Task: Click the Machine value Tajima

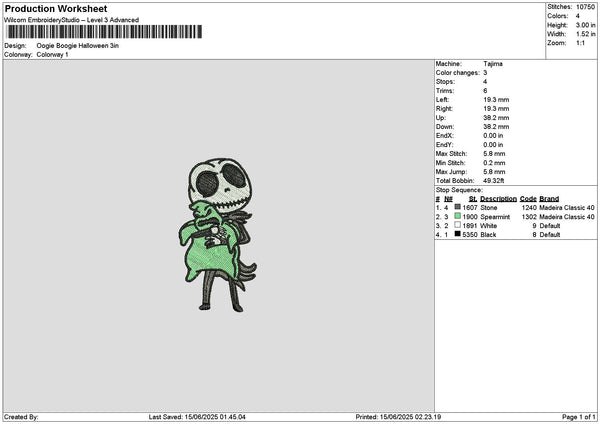Action: pos(493,64)
